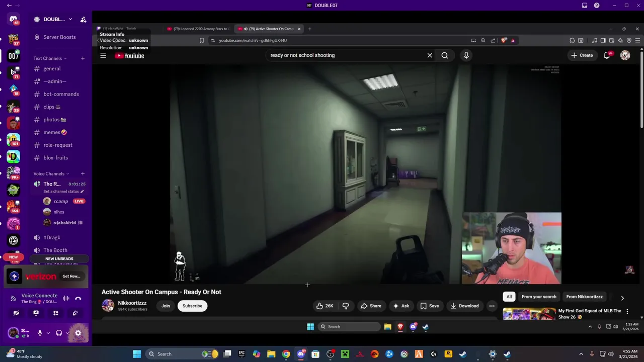This screenshot has height=362, width=644.
Task: Share the YouTube video
Action: click(x=371, y=306)
